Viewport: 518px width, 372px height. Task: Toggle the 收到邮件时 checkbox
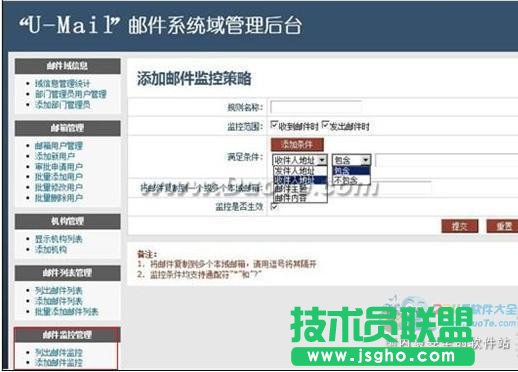274,125
